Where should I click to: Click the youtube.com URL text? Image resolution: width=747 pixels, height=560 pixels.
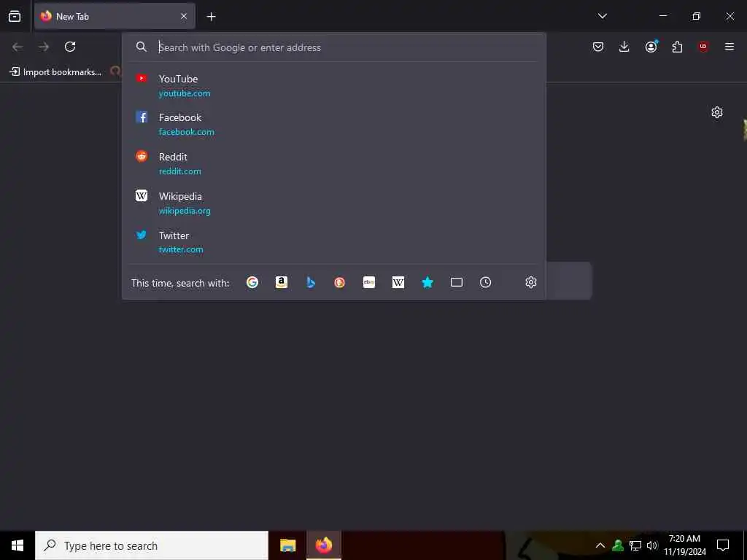coord(185,93)
